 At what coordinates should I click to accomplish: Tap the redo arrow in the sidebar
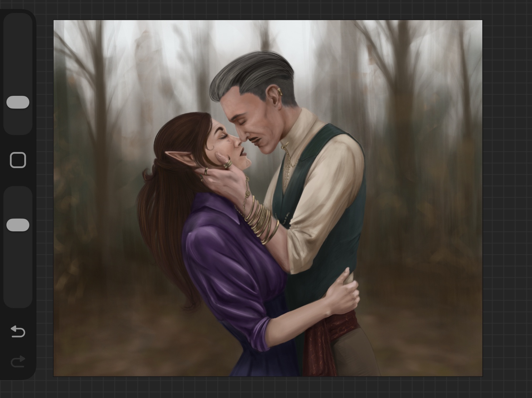coord(18,362)
